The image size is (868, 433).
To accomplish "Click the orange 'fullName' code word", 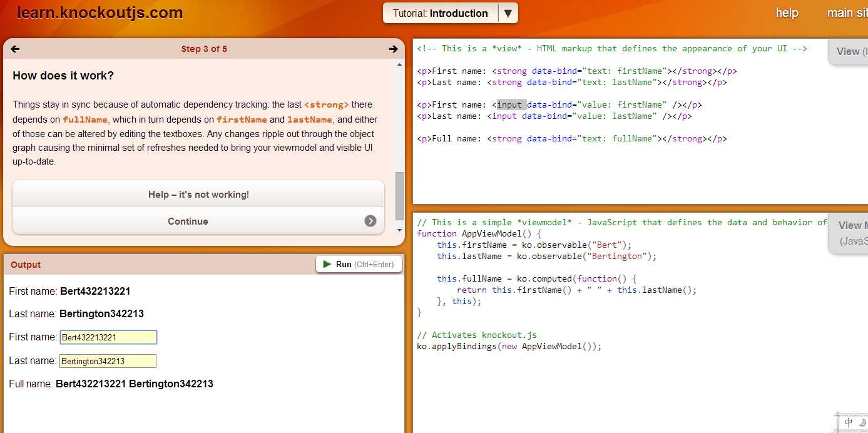I will click(x=85, y=120).
